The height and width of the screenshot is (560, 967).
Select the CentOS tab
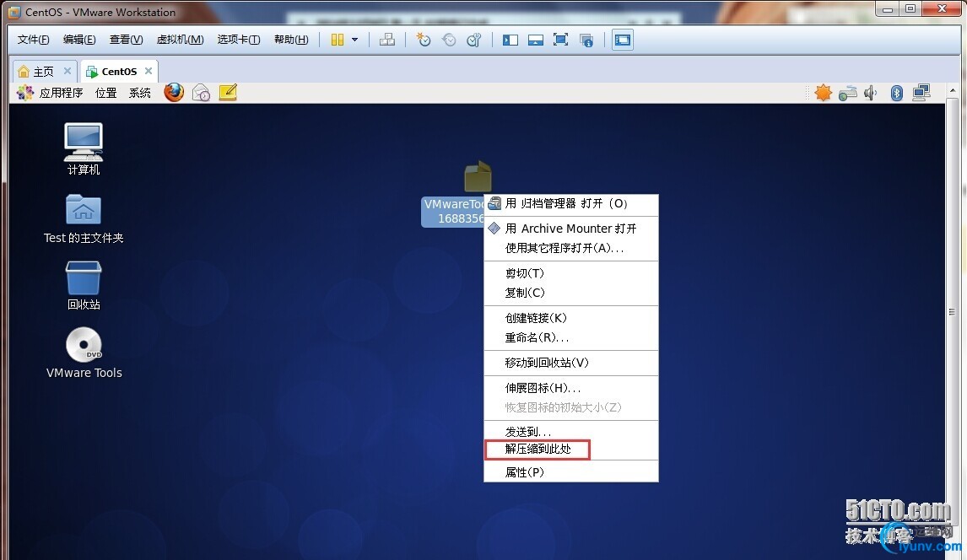(x=119, y=72)
